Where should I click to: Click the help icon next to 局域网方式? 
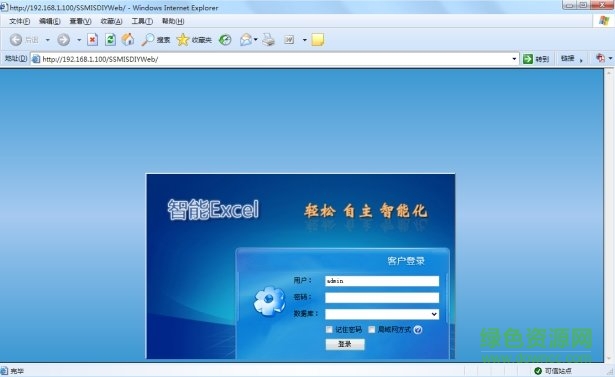418,330
